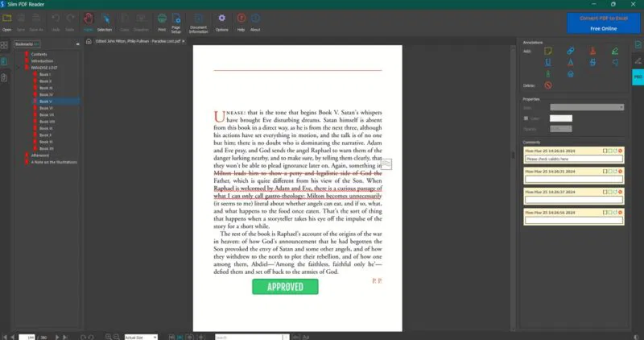
Task: Select the Book I bookmark
Action: [45, 74]
